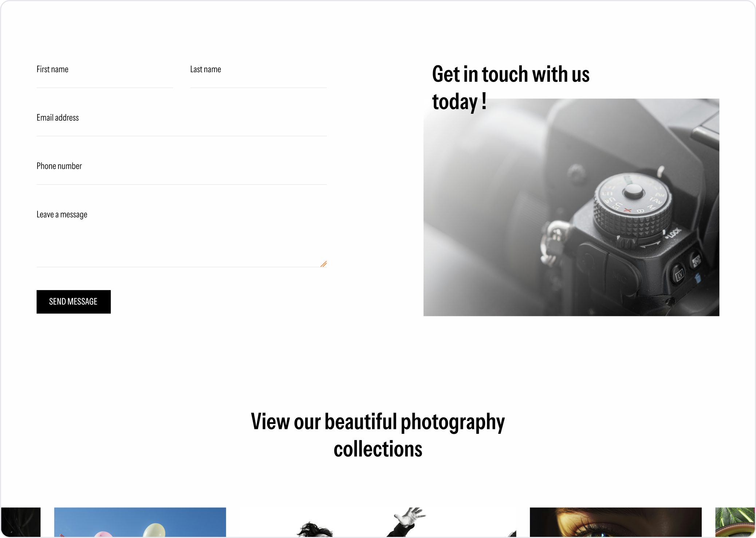Submit with the SEND MESSAGE button
The width and height of the screenshot is (756, 538).
(74, 302)
